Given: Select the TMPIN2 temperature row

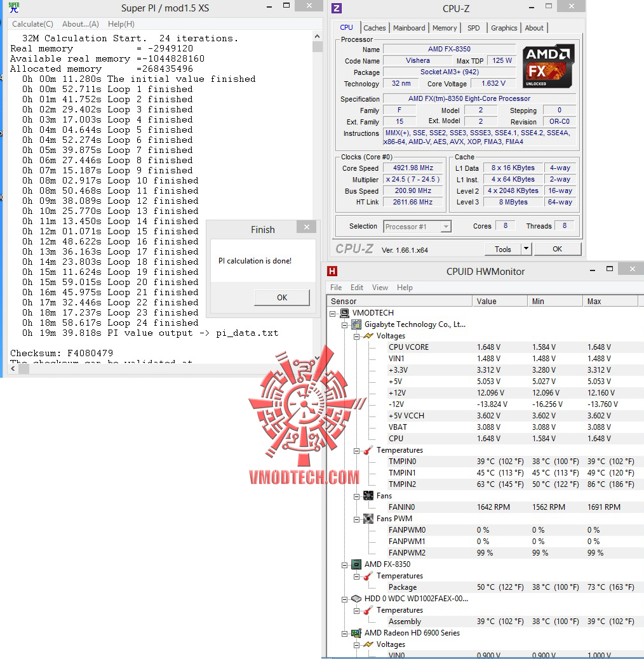Looking at the screenshot, I should [515, 484].
